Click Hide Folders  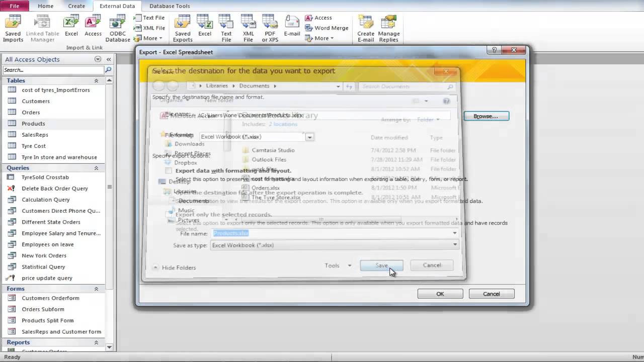tap(174, 267)
